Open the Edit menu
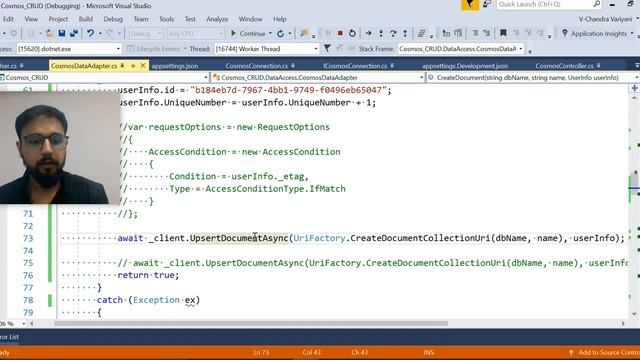This screenshot has width=640, height=360. pos(8,19)
